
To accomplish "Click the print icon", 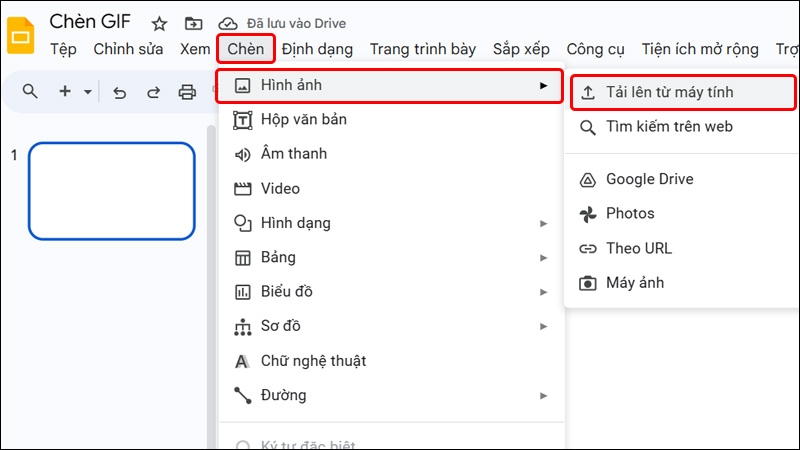I will (x=187, y=92).
